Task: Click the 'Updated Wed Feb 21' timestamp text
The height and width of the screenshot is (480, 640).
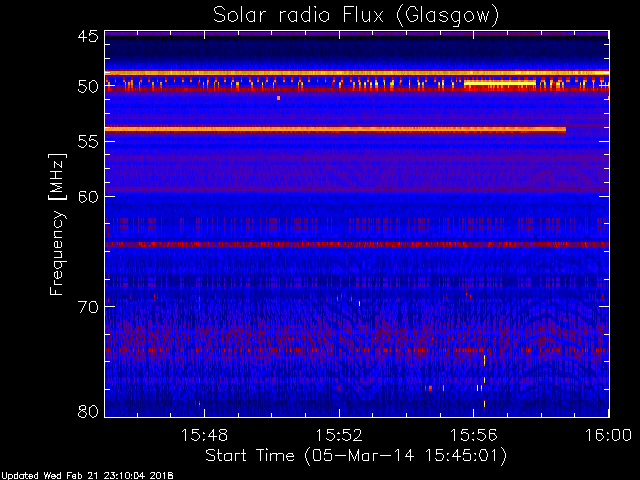Action: point(87,476)
